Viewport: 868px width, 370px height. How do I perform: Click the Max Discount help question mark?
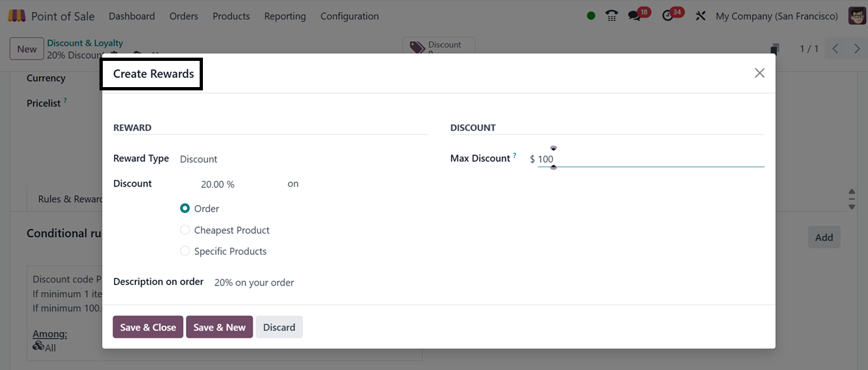(x=515, y=156)
